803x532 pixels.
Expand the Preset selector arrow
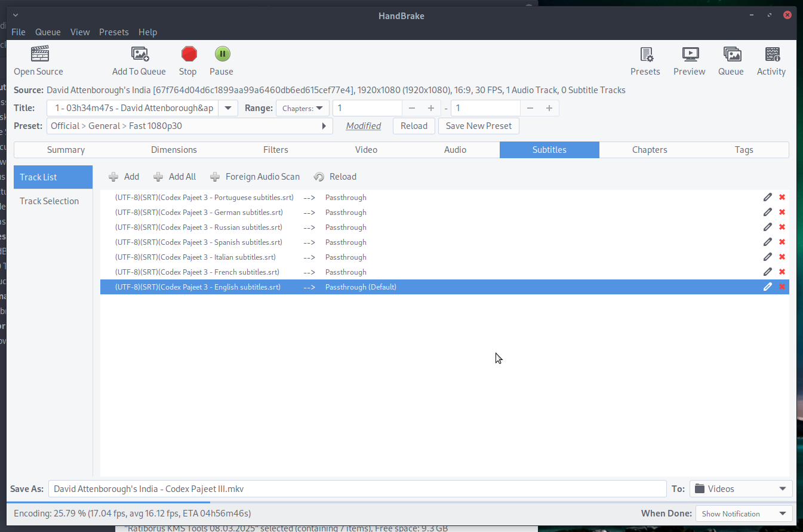[x=324, y=126]
